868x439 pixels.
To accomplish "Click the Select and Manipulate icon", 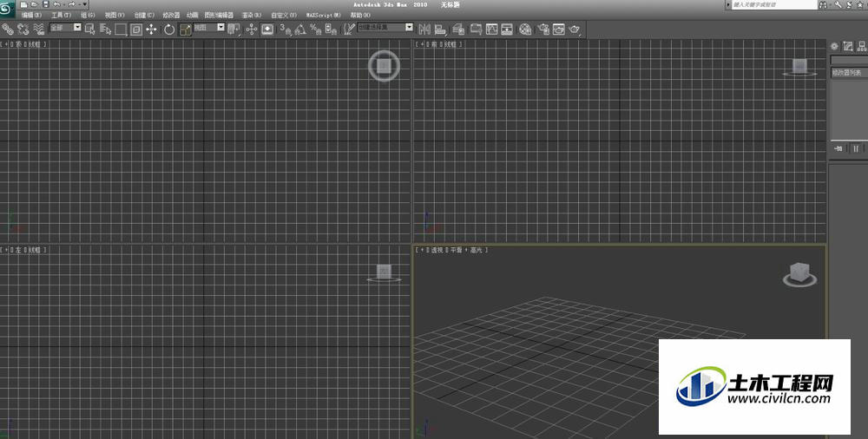I will (252, 29).
